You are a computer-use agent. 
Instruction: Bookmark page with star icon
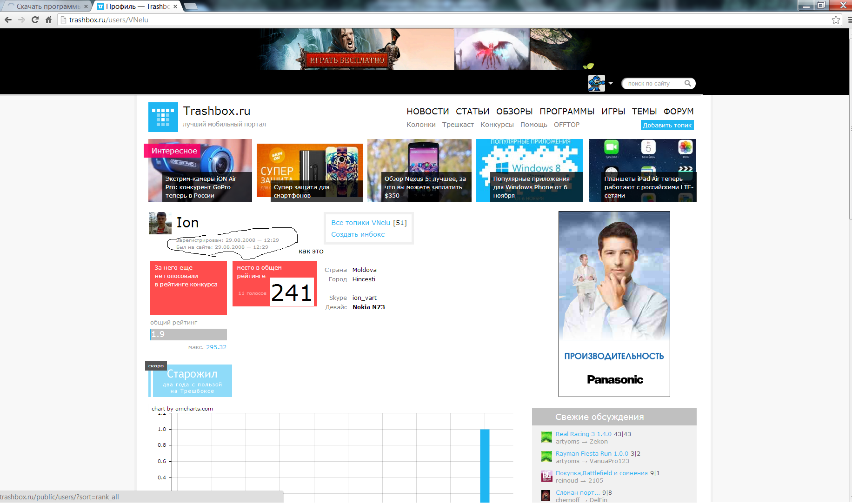pos(836,20)
